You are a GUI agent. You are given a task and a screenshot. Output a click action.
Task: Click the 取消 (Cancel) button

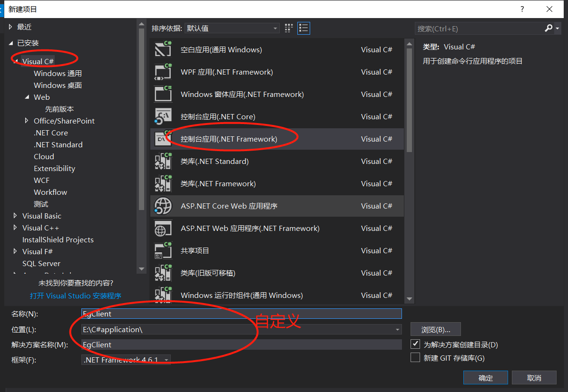coord(534,378)
